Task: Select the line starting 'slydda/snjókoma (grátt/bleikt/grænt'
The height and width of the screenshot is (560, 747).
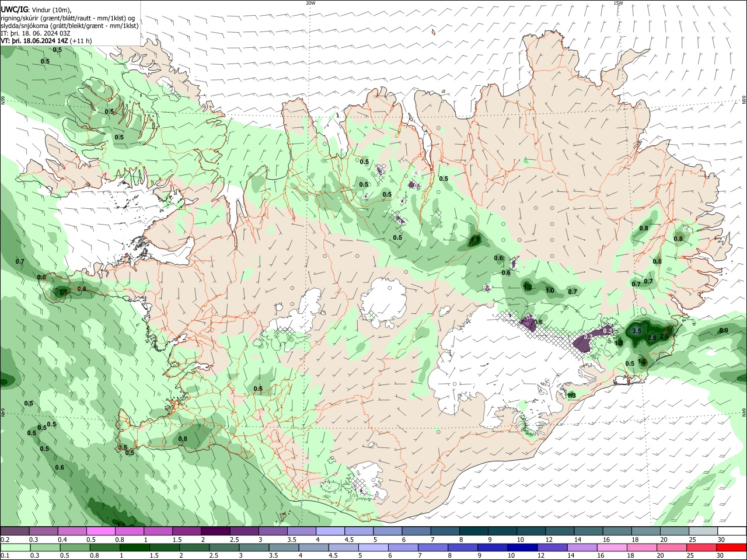Action: pos(69,26)
